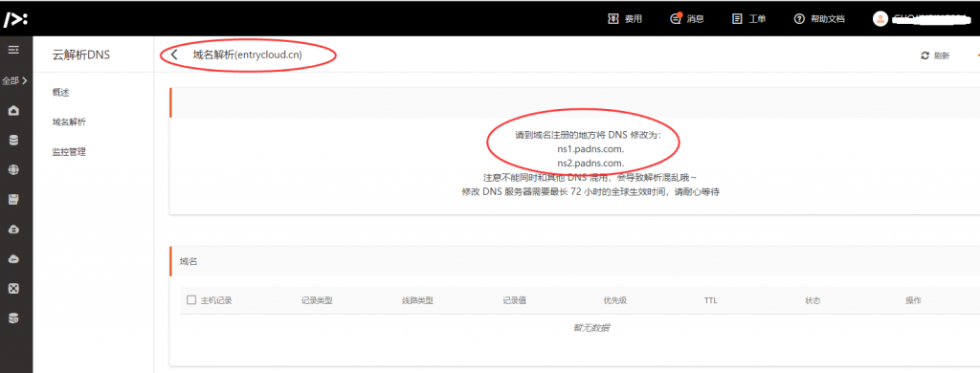Click the user avatar icon
The width and height of the screenshot is (980, 373).
pyautogui.click(x=880, y=19)
